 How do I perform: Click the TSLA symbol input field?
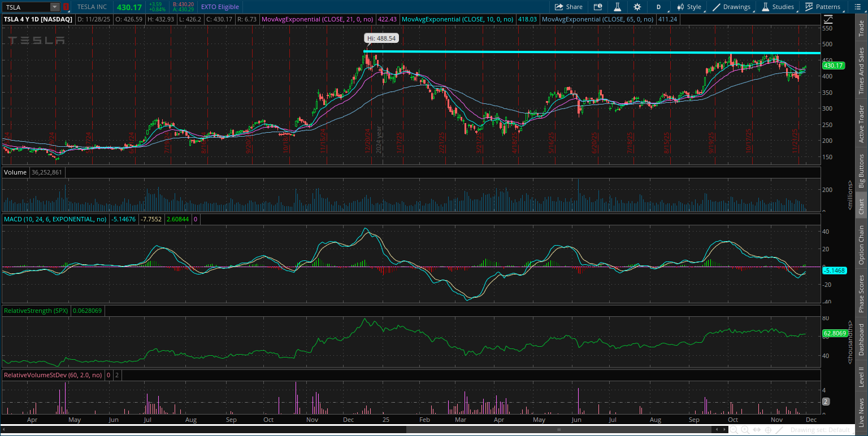pyautogui.click(x=27, y=7)
